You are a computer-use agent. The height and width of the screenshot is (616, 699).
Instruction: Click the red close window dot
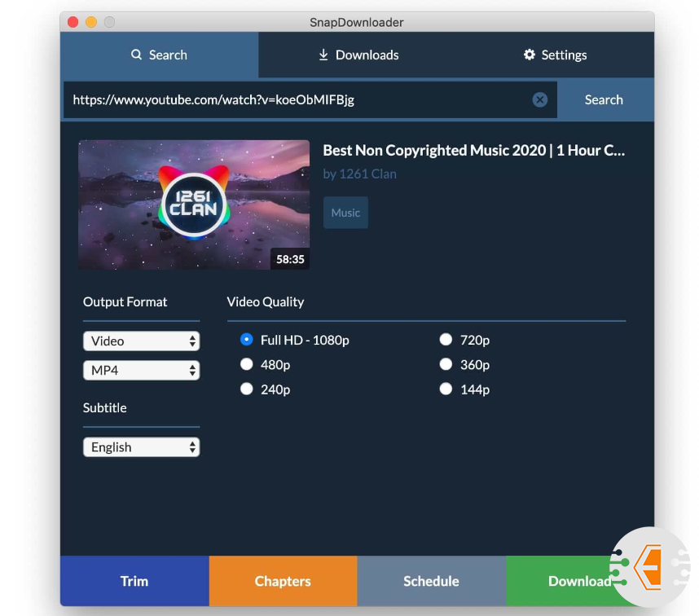click(x=73, y=22)
